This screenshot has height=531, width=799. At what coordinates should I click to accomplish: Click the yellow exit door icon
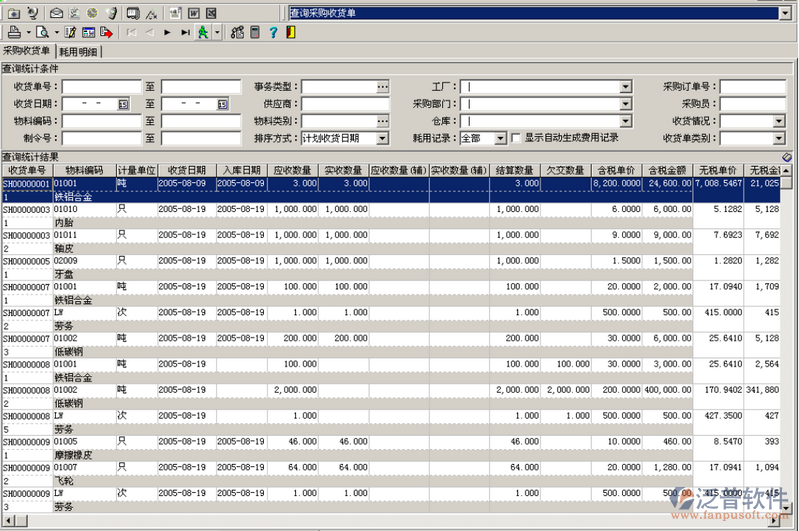290,32
